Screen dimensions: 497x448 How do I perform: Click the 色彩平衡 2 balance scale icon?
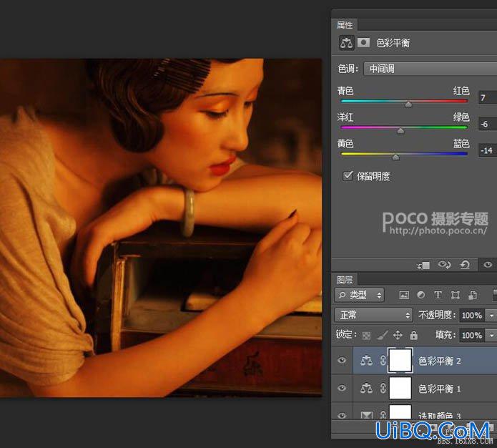click(x=366, y=360)
